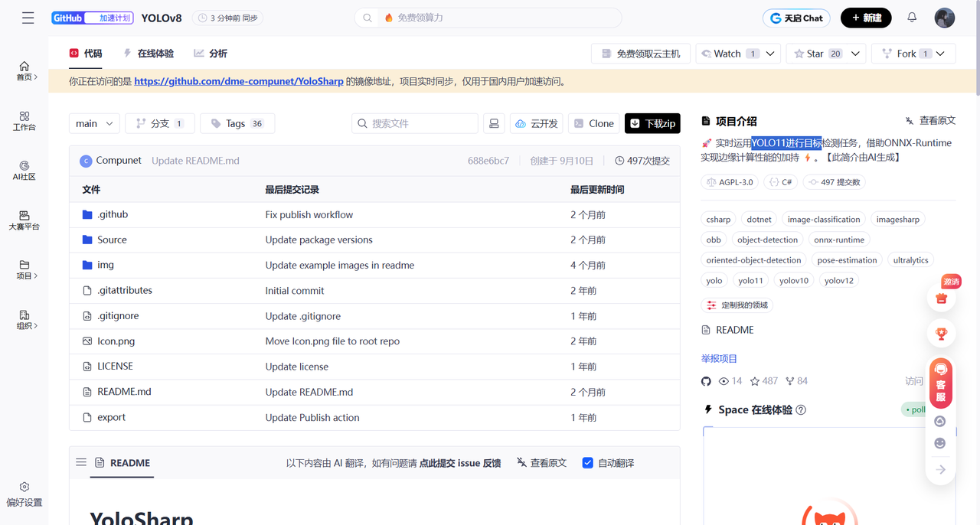Expand the Watch dropdown arrow

pyautogui.click(x=770, y=54)
